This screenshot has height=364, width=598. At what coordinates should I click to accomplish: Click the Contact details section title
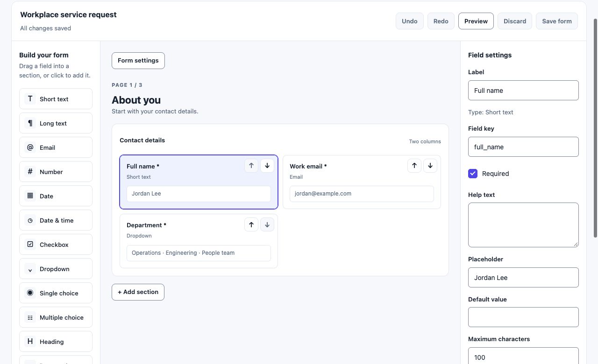point(142,140)
